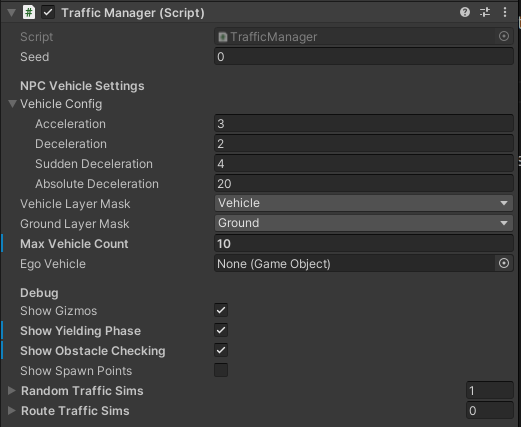Click the TrafficManager script file icon
This screenshot has width=521, height=427.
(223, 37)
